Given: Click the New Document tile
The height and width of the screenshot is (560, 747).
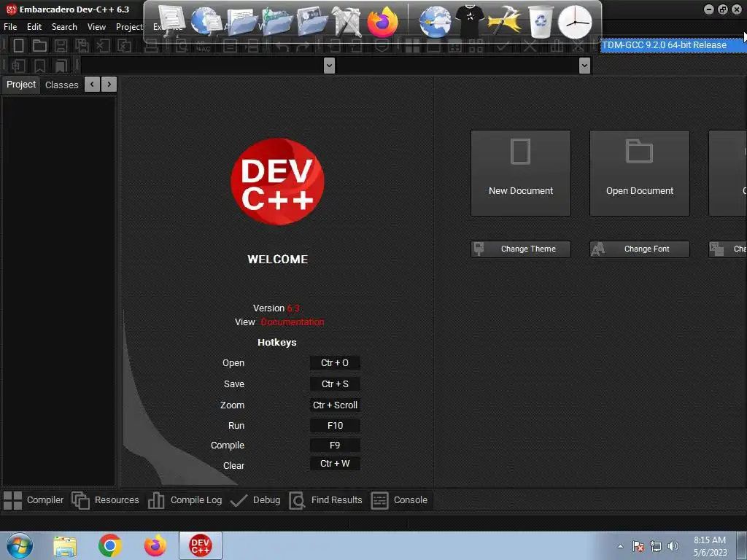Looking at the screenshot, I should pos(521,174).
